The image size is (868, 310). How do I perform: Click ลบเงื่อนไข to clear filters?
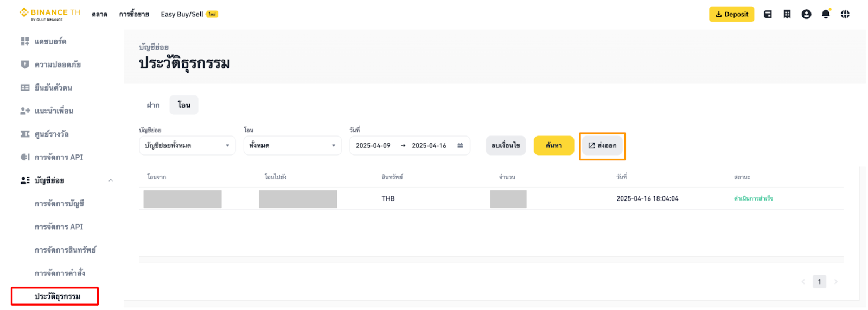505,145
